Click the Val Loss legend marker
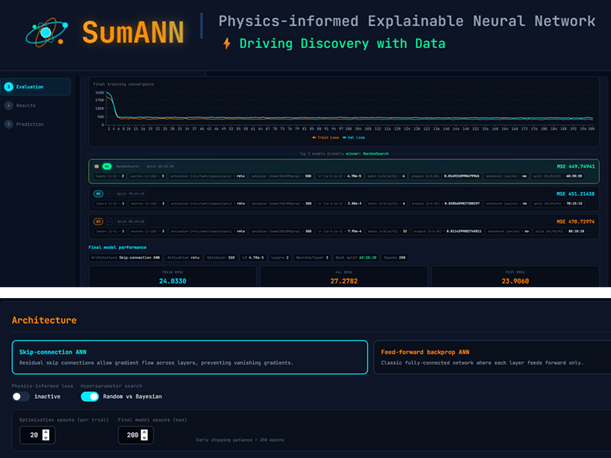This screenshot has width=611, height=458. coord(344,138)
